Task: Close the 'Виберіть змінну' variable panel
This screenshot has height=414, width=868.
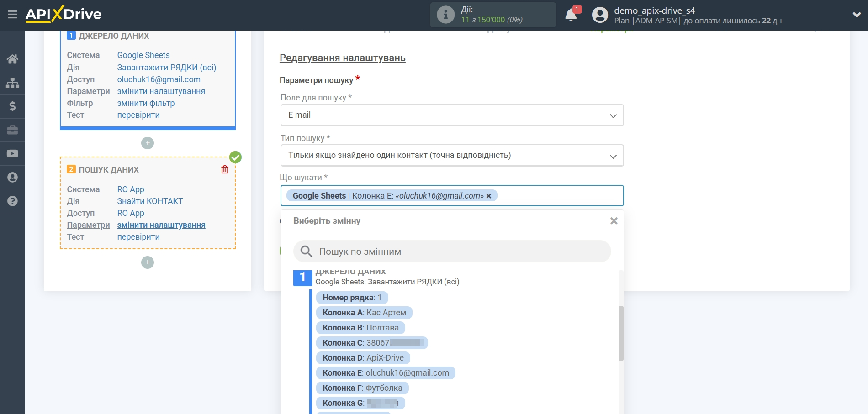Action: 614,221
